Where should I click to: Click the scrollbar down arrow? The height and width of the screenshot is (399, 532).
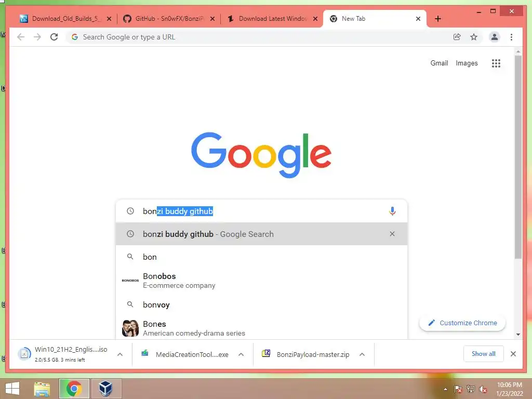click(x=518, y=335)
